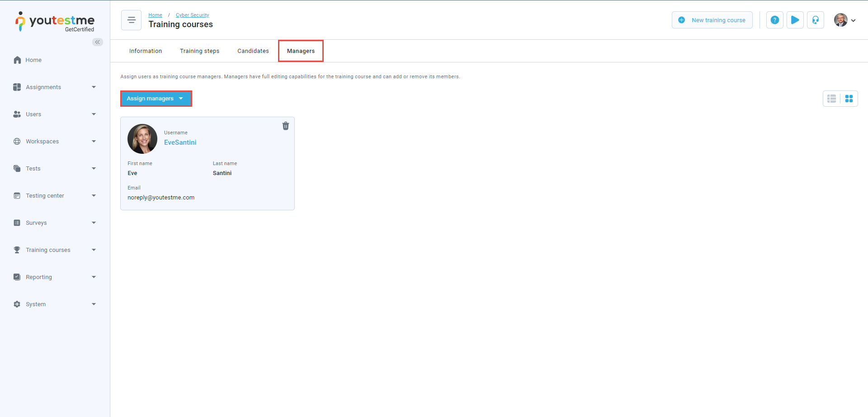The image size is (868, 417).
Task: Open the profile dropdown chevron
Action: [x=854, y=20]
